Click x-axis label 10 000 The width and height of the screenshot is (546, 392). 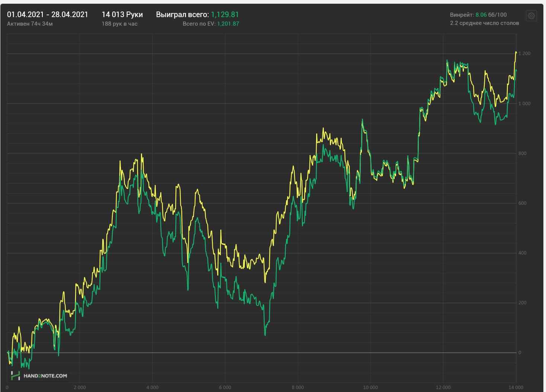click(x=370, y=387)
